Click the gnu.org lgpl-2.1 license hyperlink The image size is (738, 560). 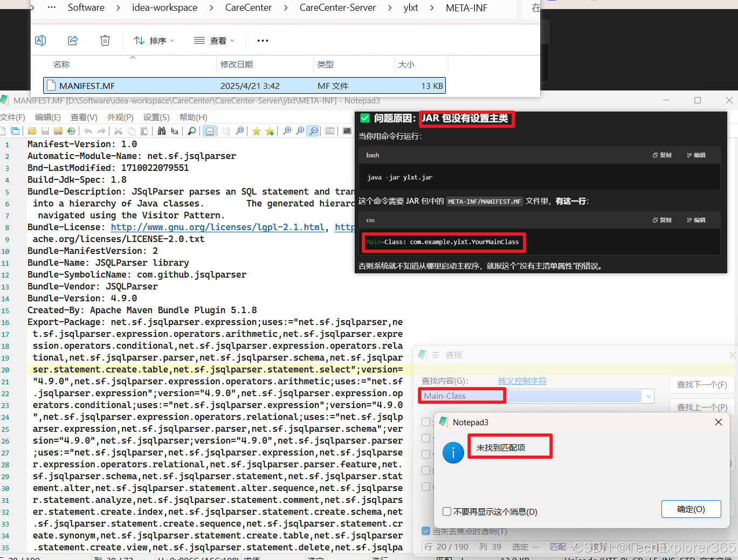(218, 227)
